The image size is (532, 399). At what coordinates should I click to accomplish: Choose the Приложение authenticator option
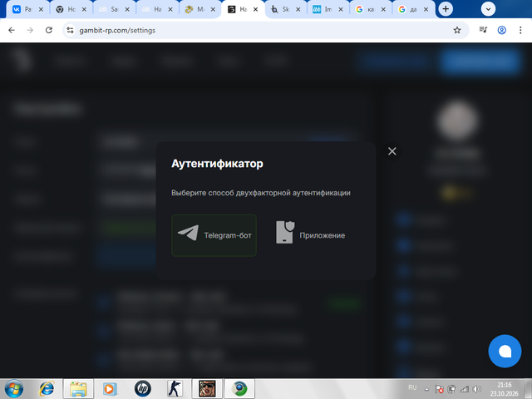(x=310, y=233)
